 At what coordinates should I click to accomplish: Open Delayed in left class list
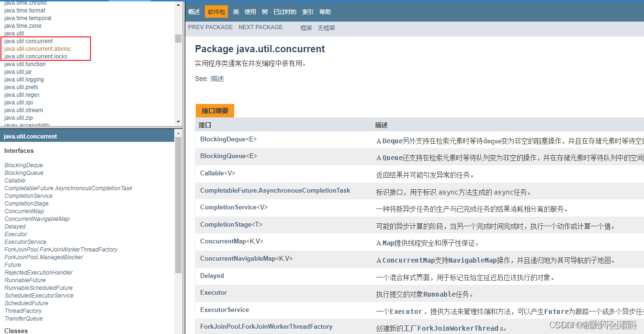tap(15, 227)
